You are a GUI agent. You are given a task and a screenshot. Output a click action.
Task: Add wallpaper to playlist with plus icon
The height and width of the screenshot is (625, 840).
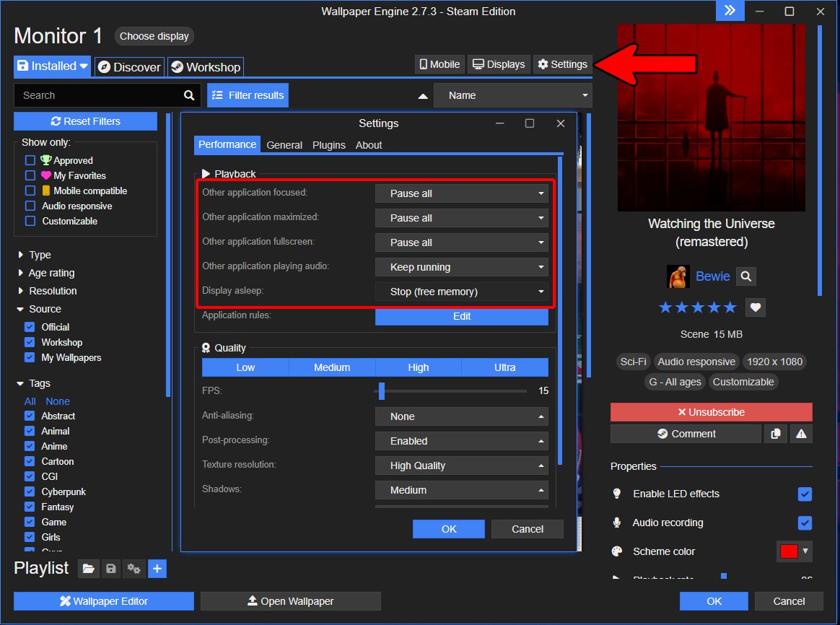[x=157, y=569]
